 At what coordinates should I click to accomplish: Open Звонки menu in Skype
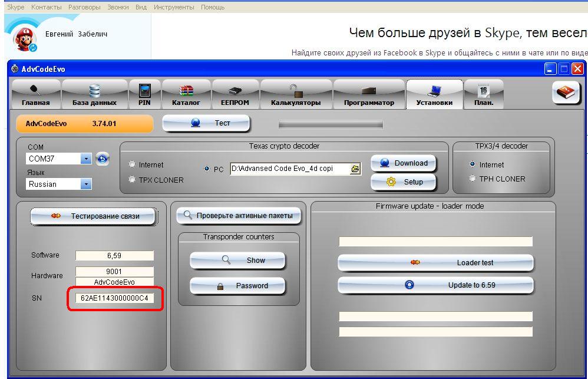tap(118, 7)
